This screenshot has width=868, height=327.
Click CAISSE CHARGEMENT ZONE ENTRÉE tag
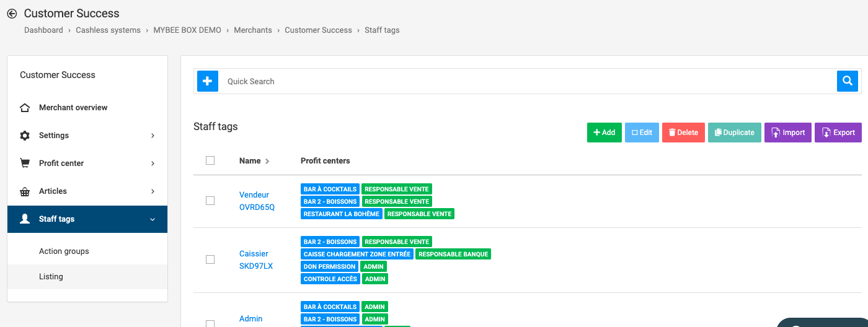[x=357, y=254]
